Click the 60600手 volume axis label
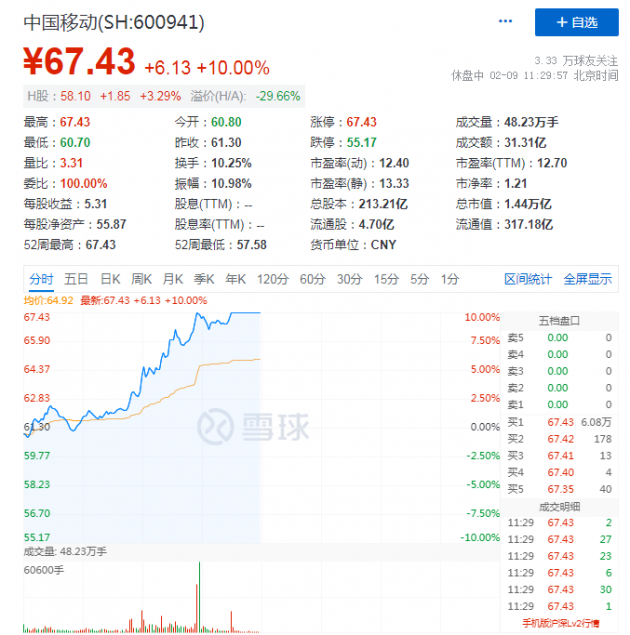The height and width of the screenshot is (635, 630). point(44,570)
